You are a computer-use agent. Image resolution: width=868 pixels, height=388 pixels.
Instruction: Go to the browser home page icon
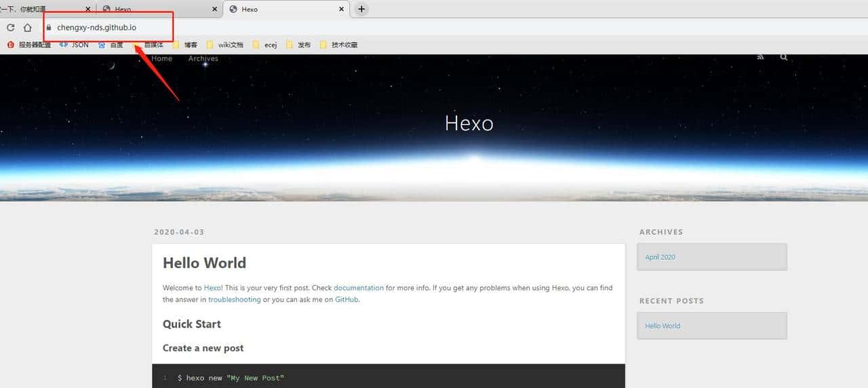pos(28,28)
